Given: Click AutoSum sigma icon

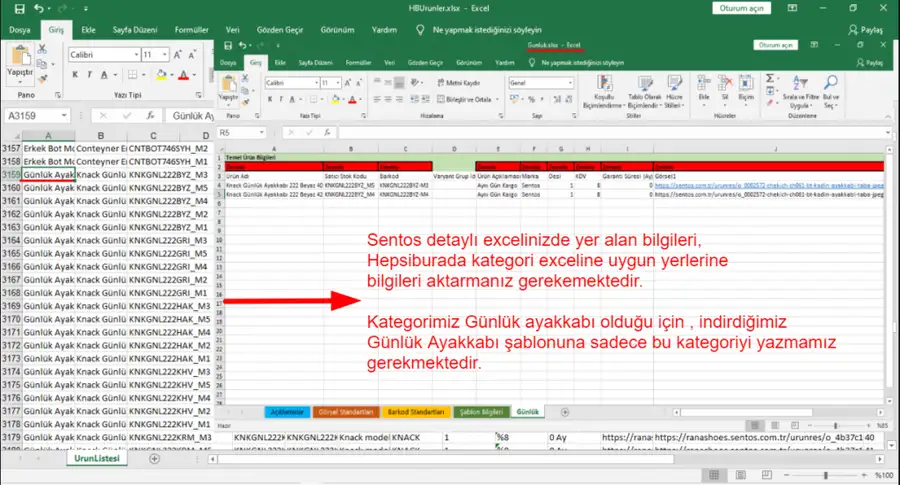Looking at the screenshot, I should pos(770,79).
